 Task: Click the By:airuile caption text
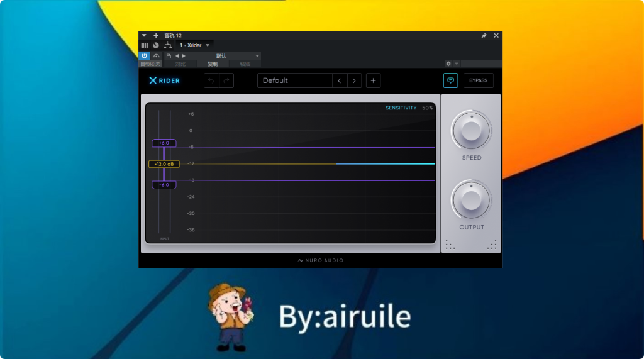tap(345, 317)
